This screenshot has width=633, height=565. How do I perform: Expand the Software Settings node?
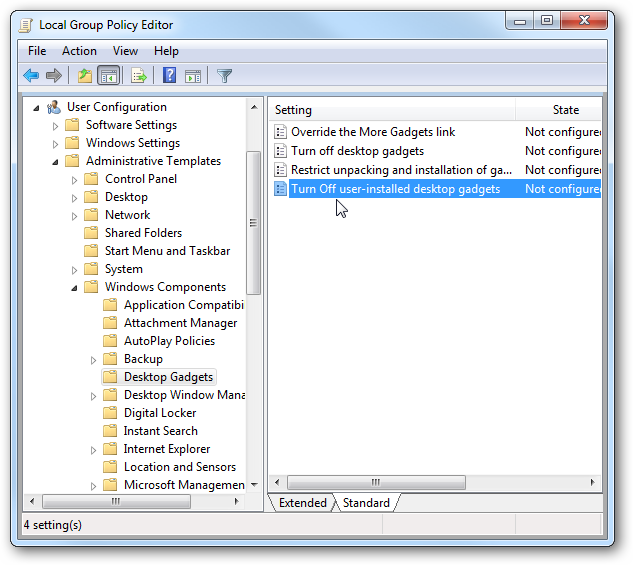coord(55,126)
